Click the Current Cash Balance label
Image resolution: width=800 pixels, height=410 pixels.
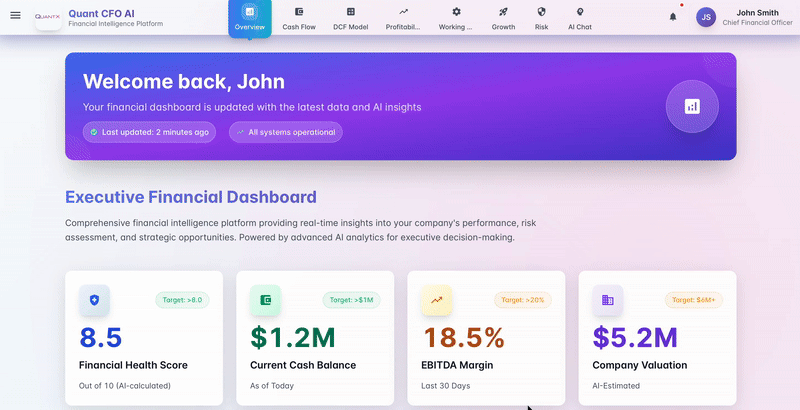[x=303, y=365]
